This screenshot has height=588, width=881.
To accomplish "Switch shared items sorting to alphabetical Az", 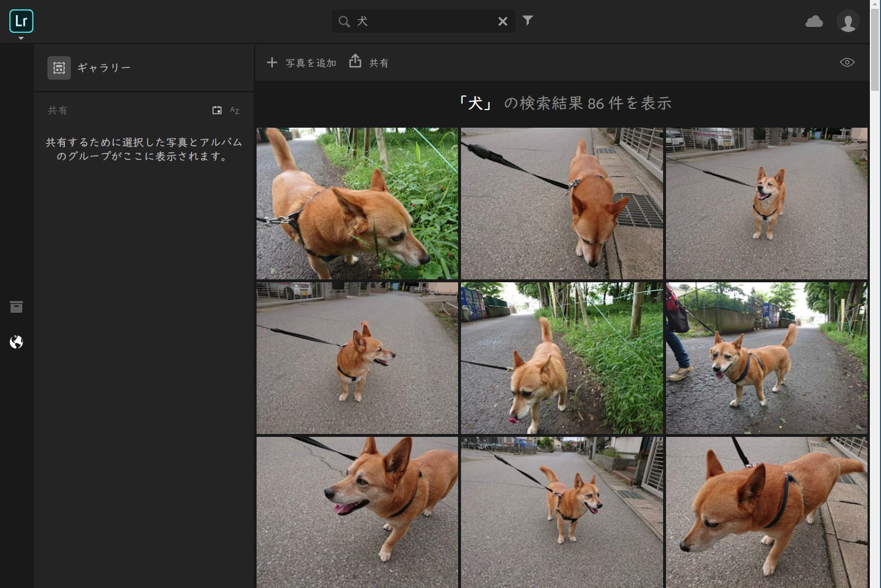I will click(x=234, y=110).
